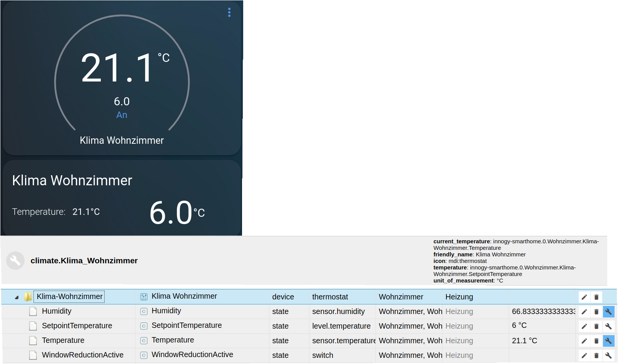618x364 pixels.
Task: Click the thermostat circular setpoint dial
Action: (122, 73)
